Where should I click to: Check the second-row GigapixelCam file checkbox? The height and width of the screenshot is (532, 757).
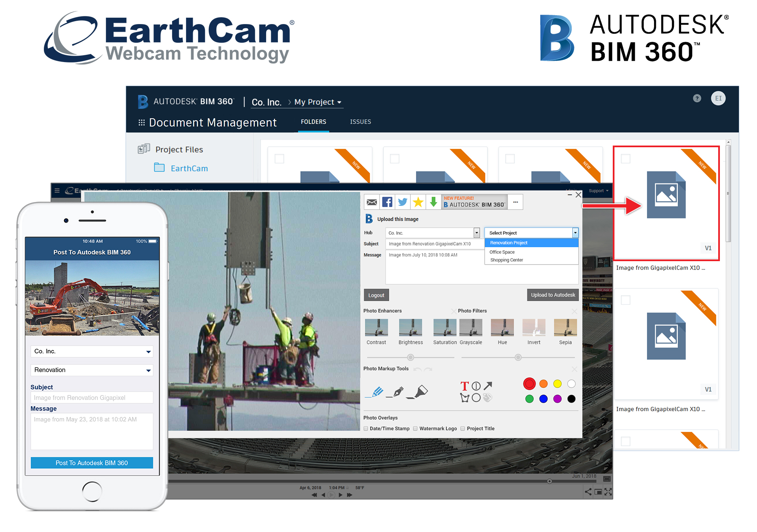pos(626,300)
